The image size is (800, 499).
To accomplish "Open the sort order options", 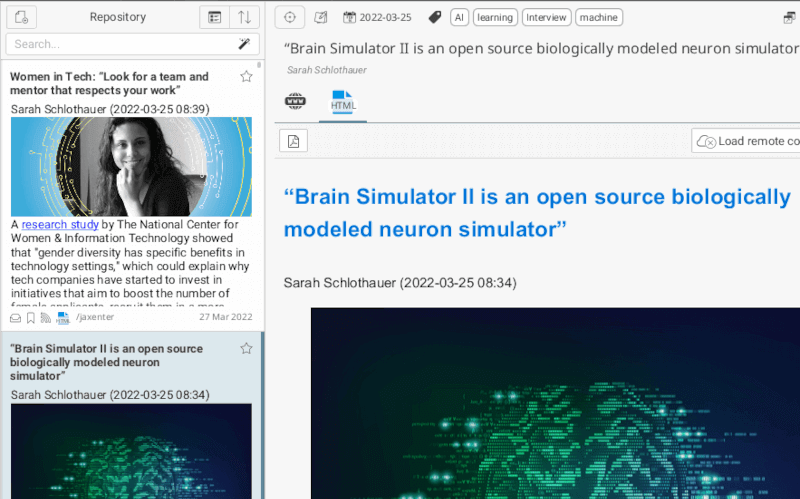I will coord(244,17).
